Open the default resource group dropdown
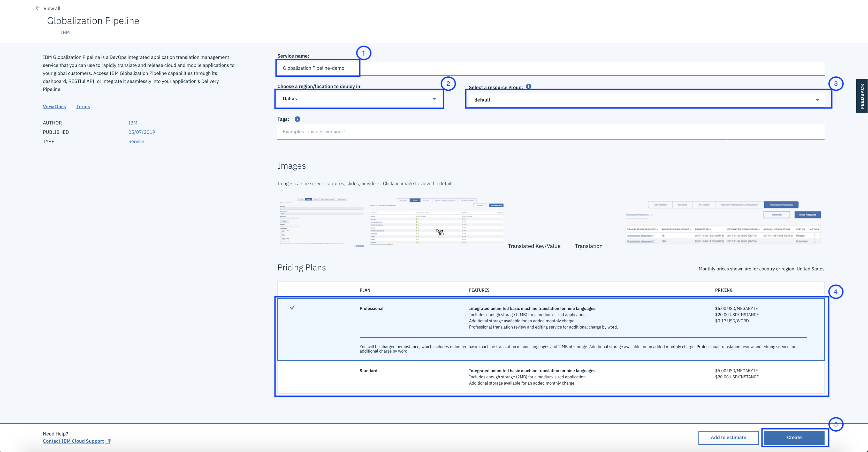868x452 pixels. [646, 100]
